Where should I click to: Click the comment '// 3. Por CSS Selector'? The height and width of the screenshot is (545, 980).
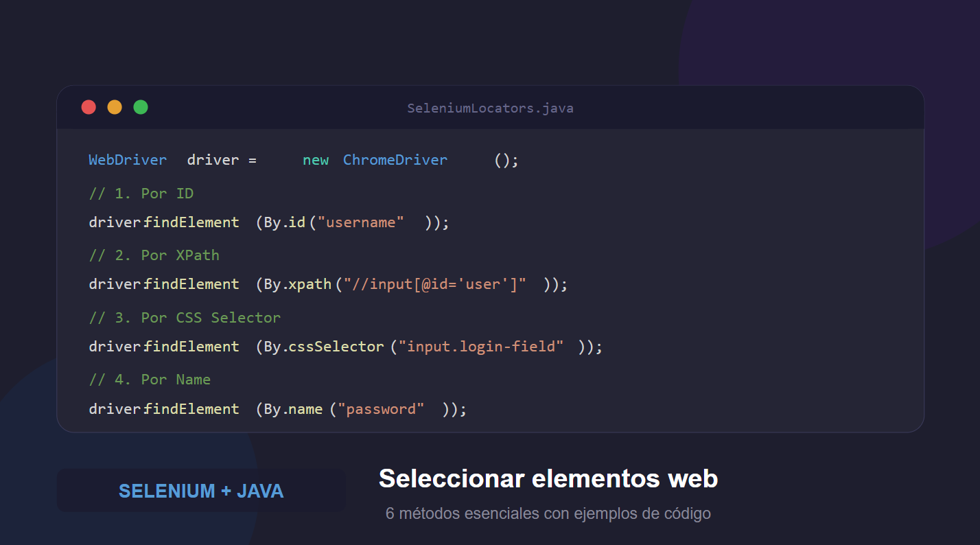pyautogui.click(x=184, y=317)
